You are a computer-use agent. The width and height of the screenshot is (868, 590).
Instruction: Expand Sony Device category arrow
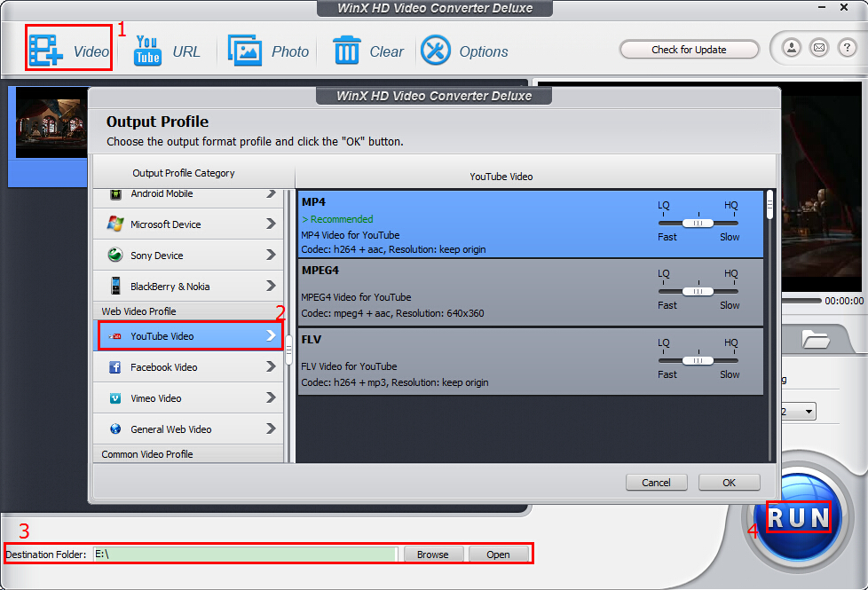coord(271,255)
